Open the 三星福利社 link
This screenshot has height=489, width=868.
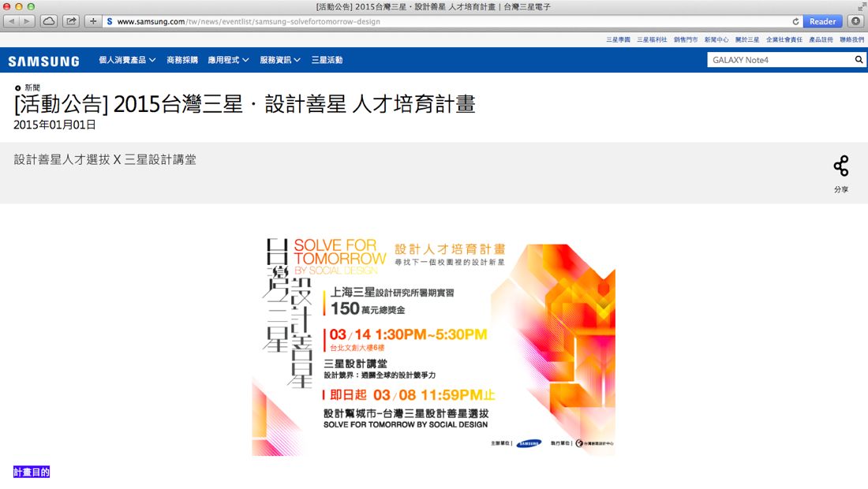point(652,39)
